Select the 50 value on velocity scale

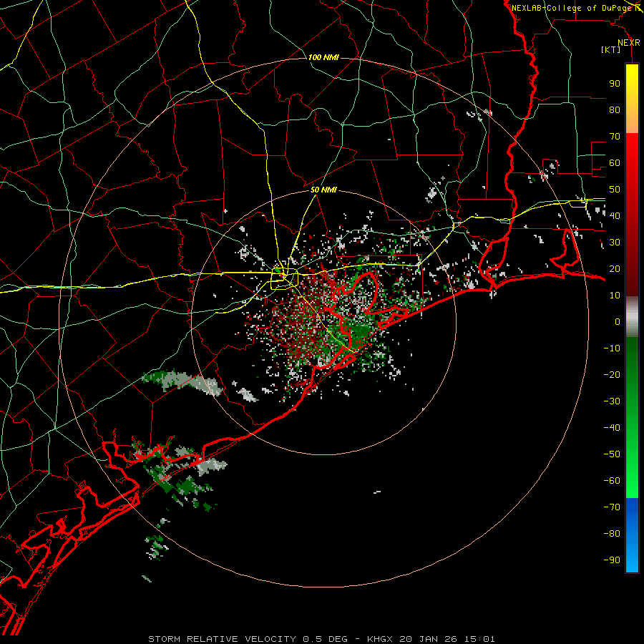[615, 190]
